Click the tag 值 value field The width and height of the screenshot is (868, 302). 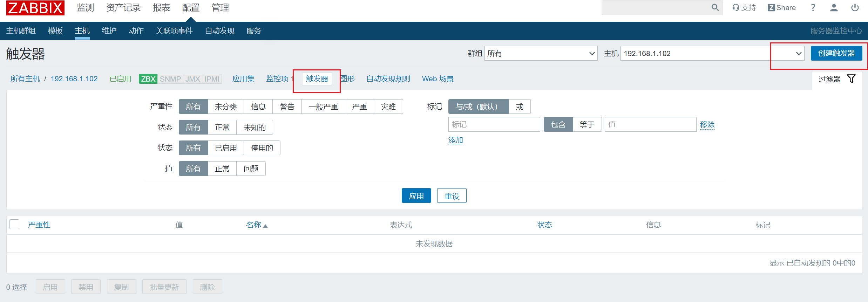[650, 124]
